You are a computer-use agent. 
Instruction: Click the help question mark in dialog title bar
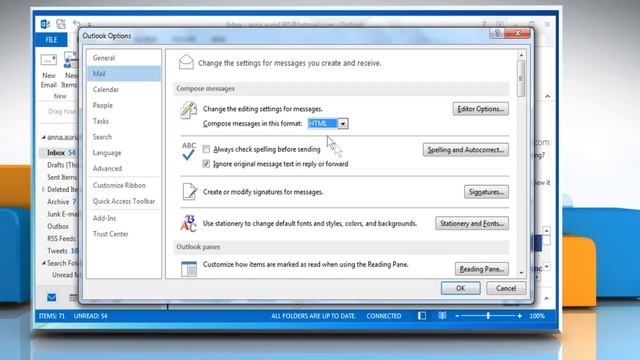pos(497,33)
